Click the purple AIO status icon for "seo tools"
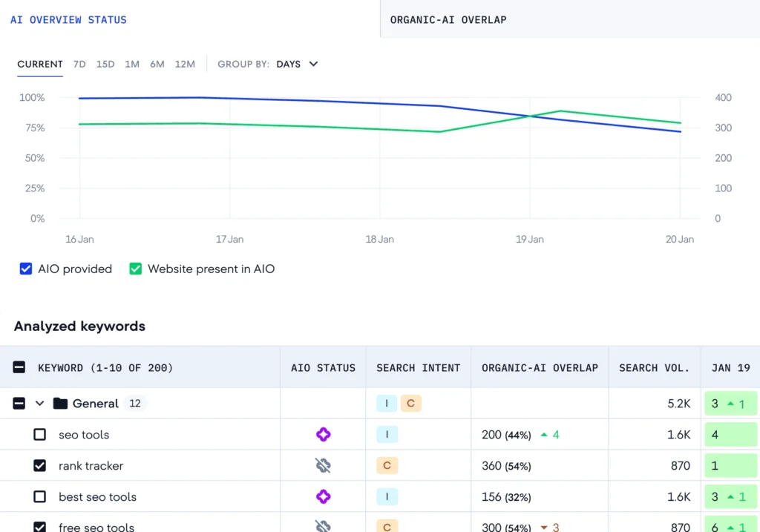 coord(323,434)
